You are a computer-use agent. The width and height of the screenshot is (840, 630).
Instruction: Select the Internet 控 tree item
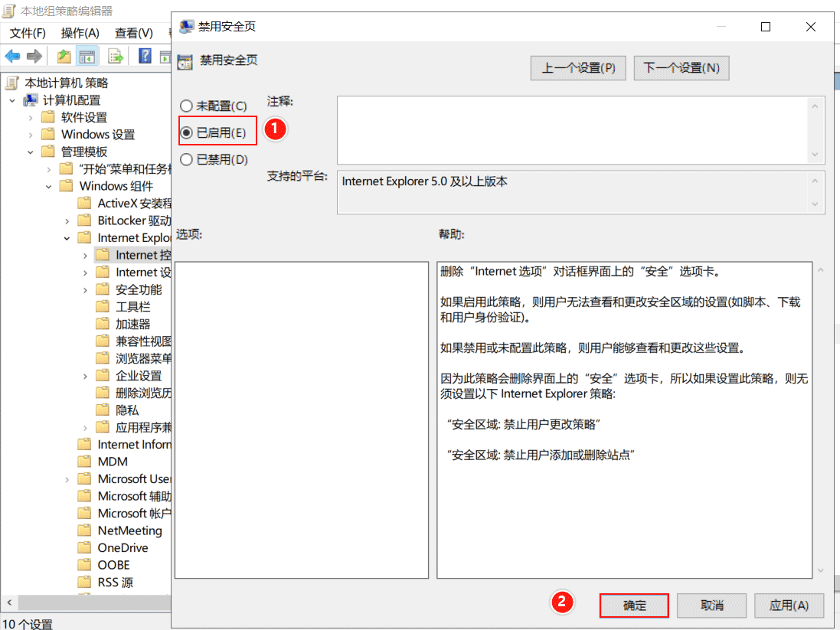click(143, 255)
